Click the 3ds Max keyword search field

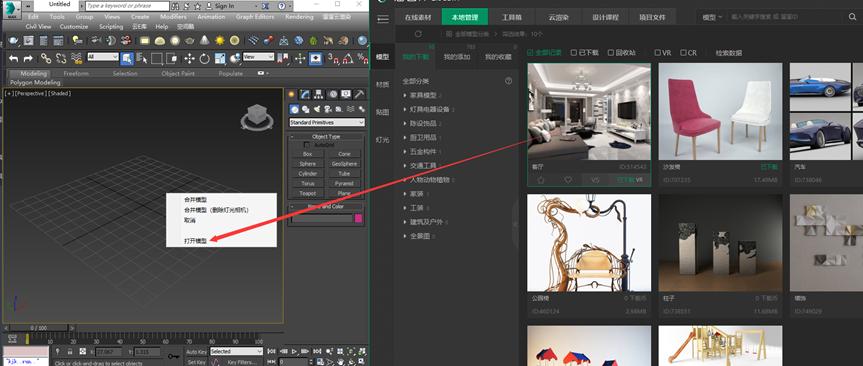point(127,6)
